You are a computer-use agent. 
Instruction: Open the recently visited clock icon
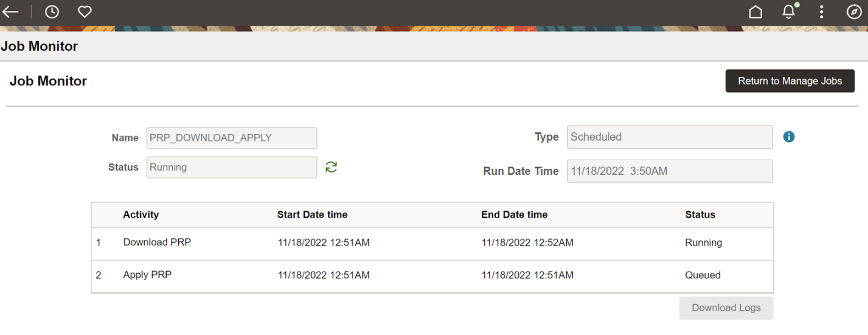click(52, 12)
